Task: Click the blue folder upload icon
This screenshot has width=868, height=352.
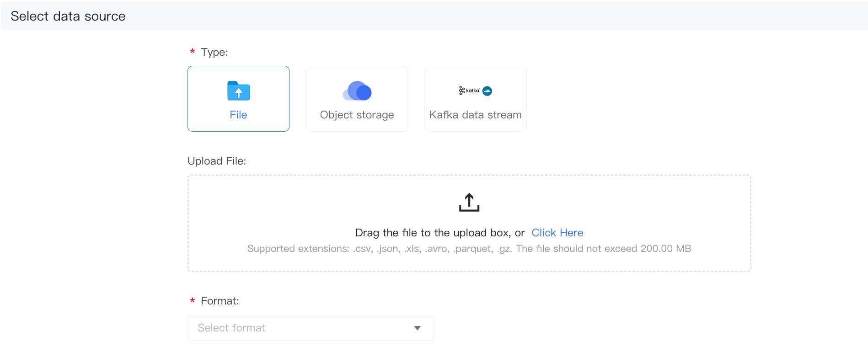Action: point(238,91)
